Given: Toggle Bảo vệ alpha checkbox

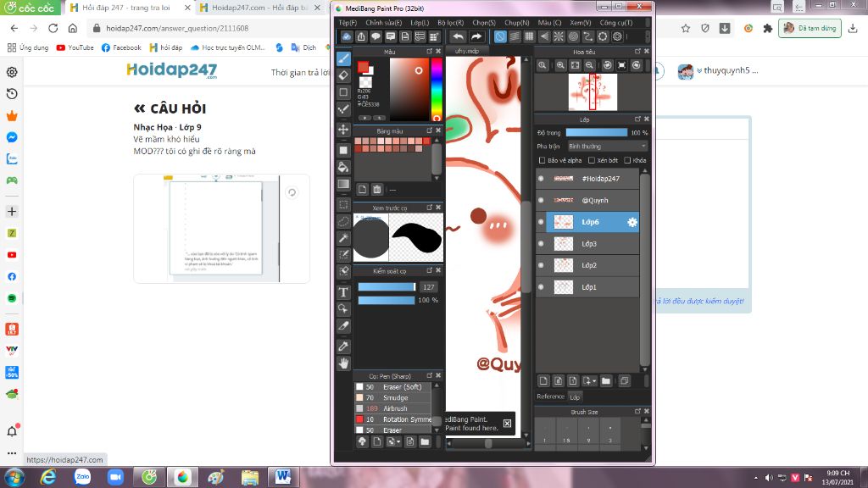Looking at the screenshot, I should 542,160.
